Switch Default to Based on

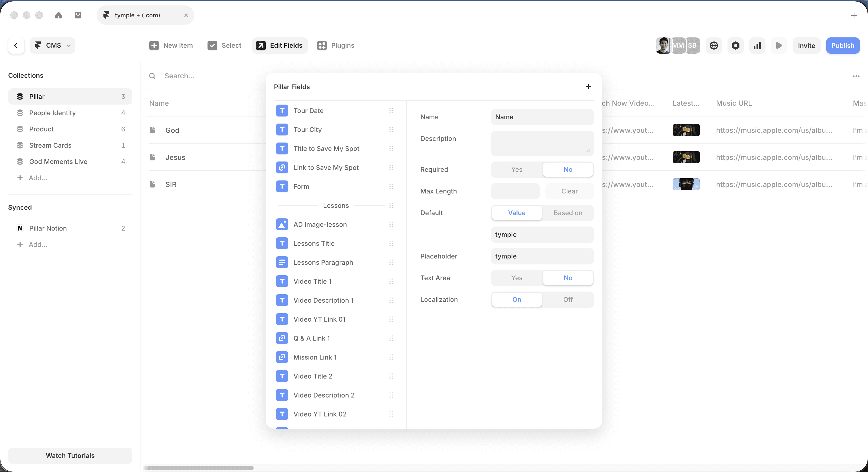[x=568, y=213]
